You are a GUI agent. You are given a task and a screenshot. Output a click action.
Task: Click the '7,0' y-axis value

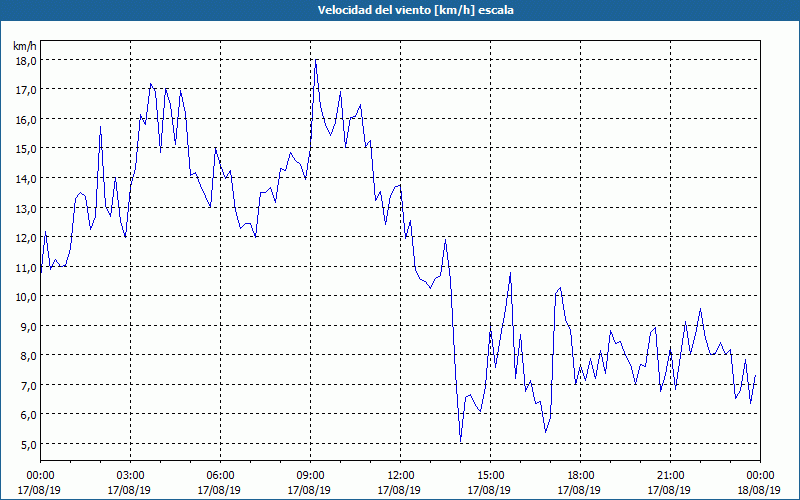(29, 385)
